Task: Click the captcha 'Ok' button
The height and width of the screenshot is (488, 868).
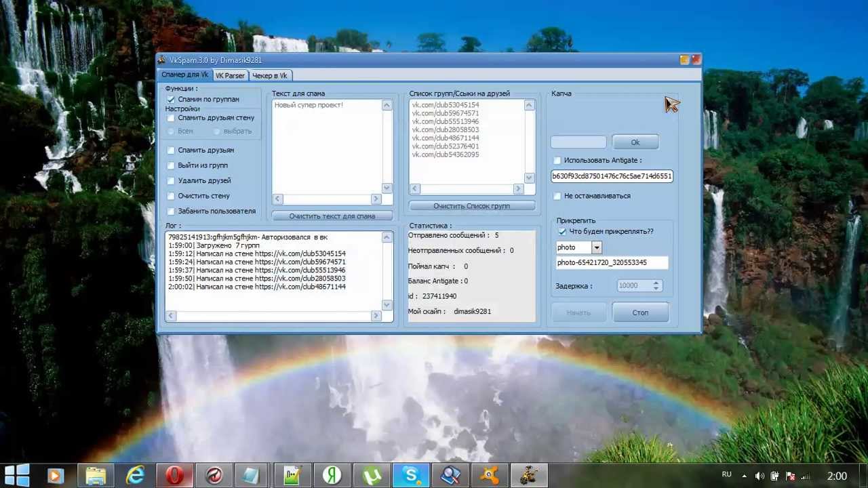Action: click(635, 142)
